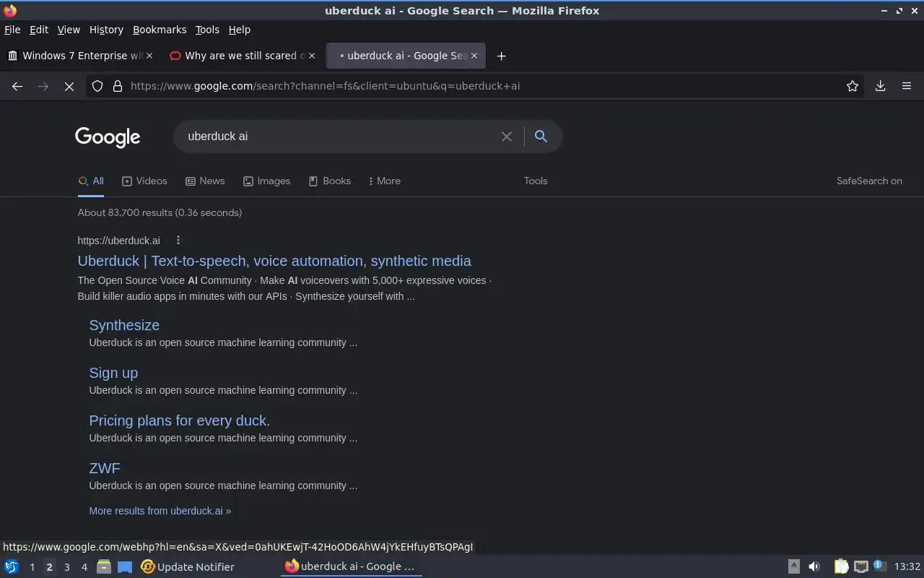Click the removable media tray icon

[x=793, y=566]
